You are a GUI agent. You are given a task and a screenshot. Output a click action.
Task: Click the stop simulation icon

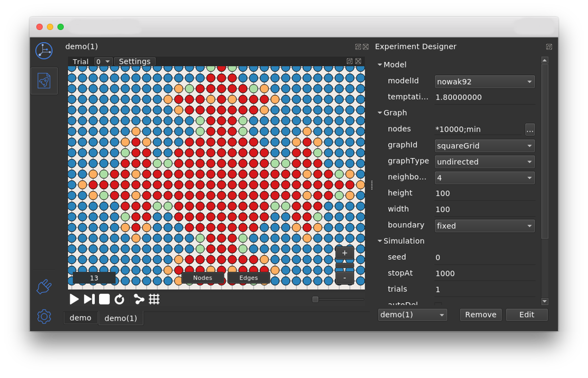104,300
